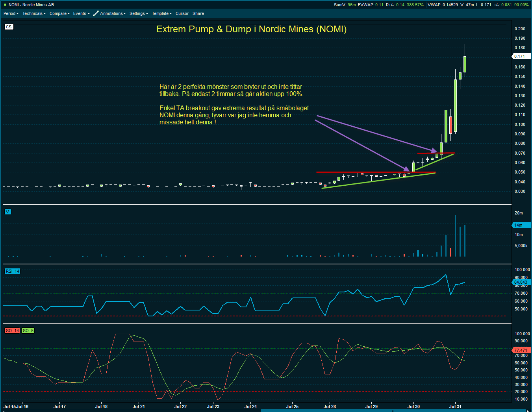
Task: Click the SumV: 96m header value
Action: (345, 5)
